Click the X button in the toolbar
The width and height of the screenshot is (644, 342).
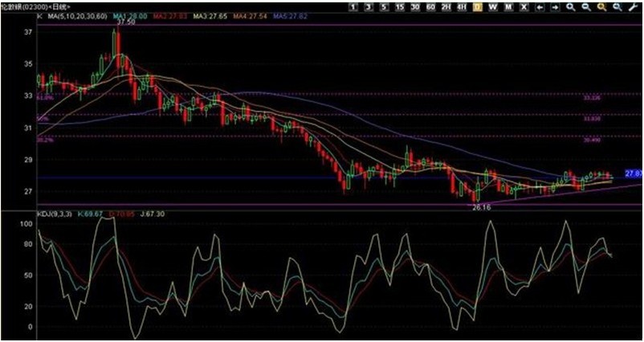click(524, 7)
